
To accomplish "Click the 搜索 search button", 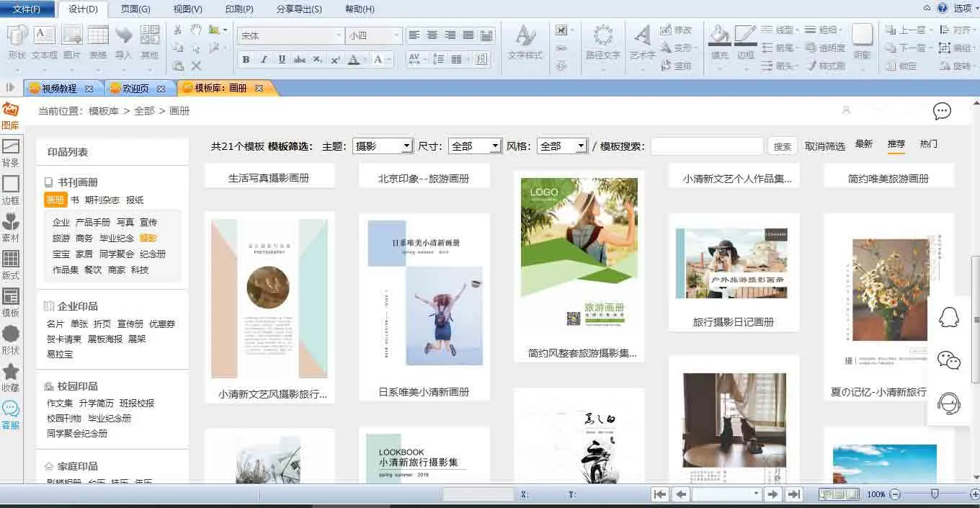I will click(782, 146).
